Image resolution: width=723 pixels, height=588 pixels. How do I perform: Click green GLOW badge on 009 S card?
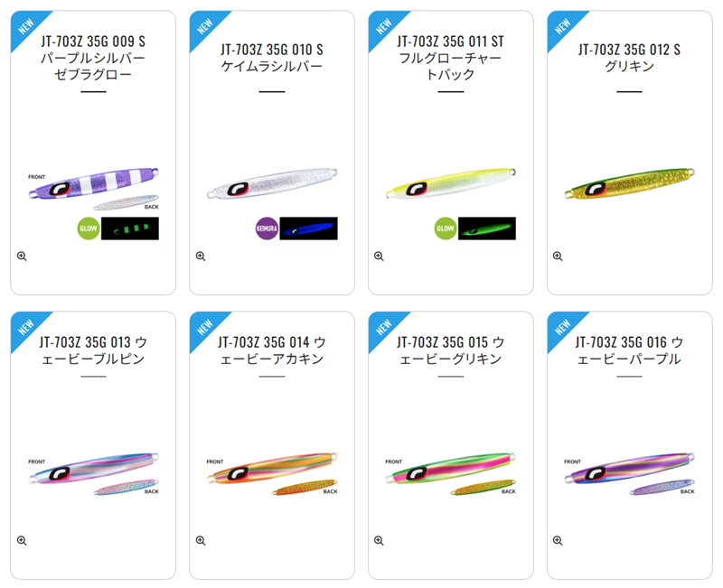click(88, 229)
